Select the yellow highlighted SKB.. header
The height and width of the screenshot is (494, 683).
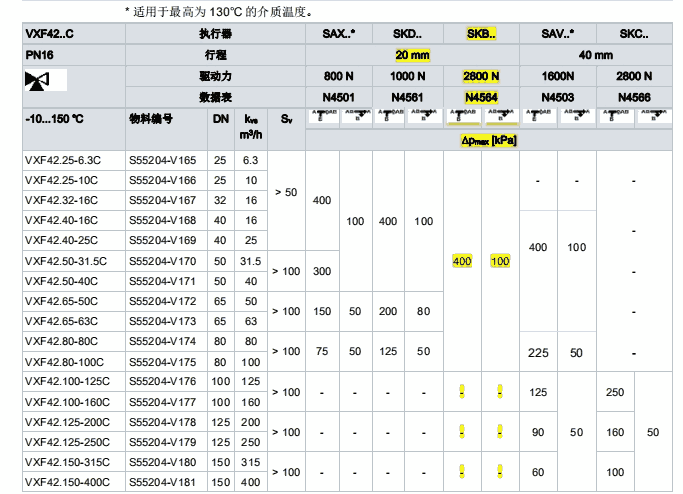(481, 35)
